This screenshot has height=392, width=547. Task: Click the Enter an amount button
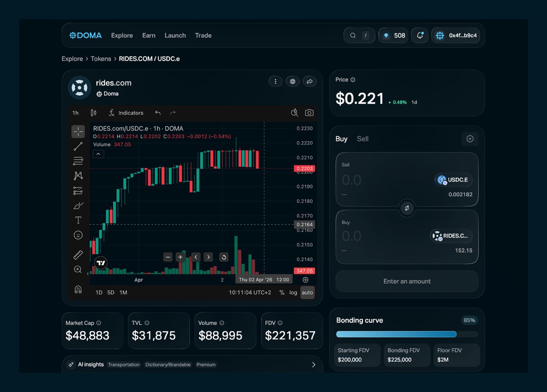point(407,281)
